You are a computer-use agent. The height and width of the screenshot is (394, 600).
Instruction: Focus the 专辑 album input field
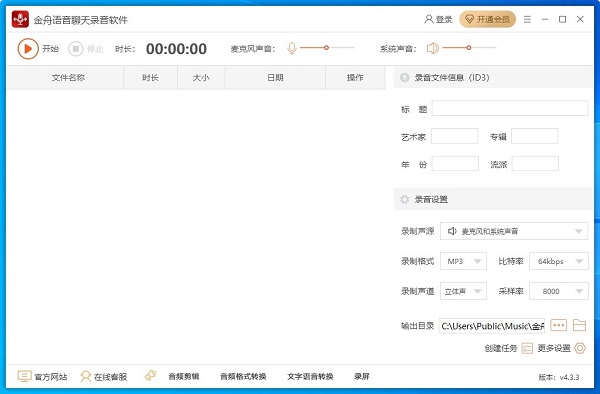tap(535, 136)
